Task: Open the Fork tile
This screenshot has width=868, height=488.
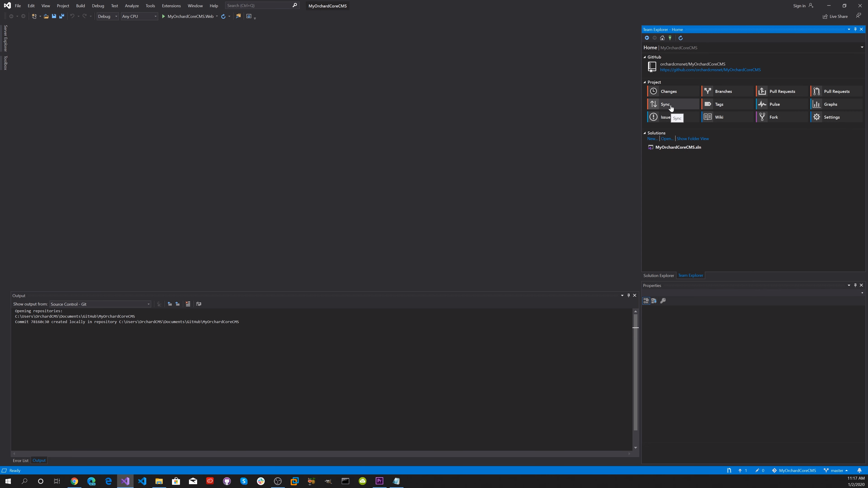Action: (782, 117)
